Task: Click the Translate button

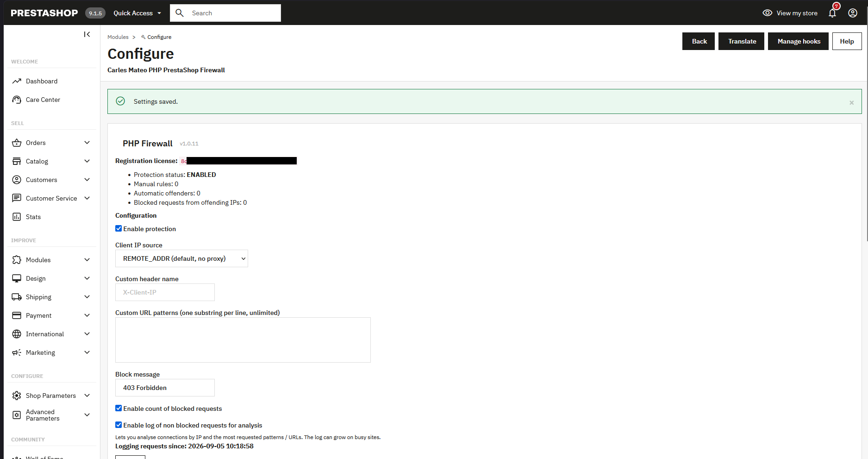Action: click(x=741, y=41)
